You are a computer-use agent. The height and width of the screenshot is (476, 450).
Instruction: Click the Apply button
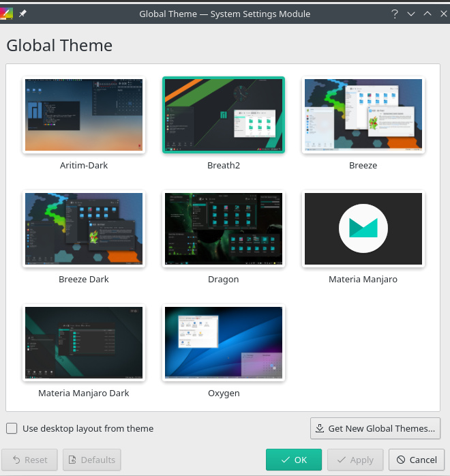tap(355, 460)
